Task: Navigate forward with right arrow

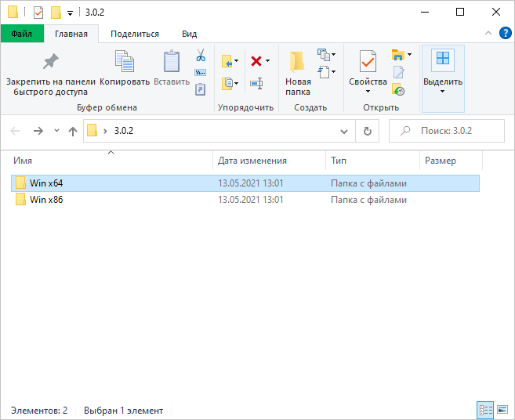Action: tap(38, 131)
